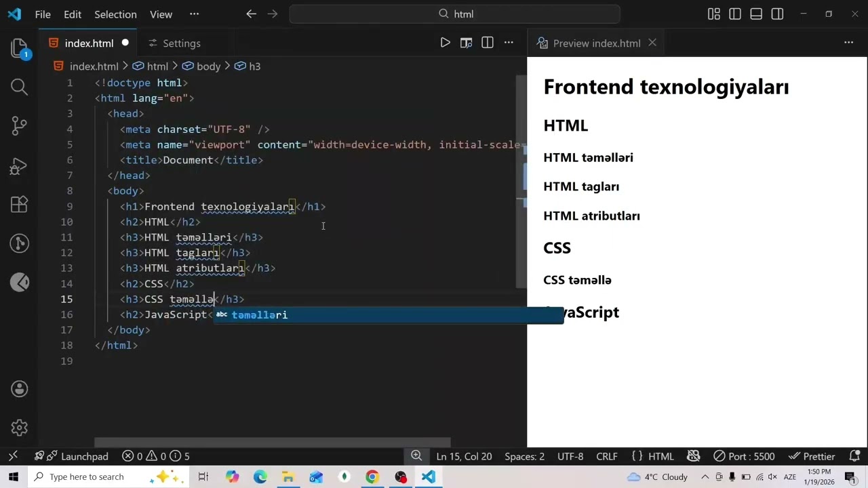Click 'HTML atributları' heading in preview

point(591,216)
